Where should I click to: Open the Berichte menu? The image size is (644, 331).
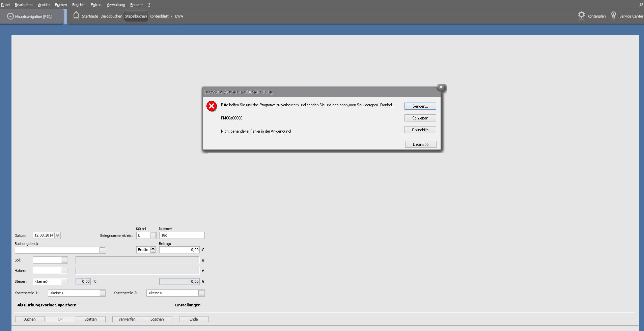pyautogui.click(x=79, y=5)
